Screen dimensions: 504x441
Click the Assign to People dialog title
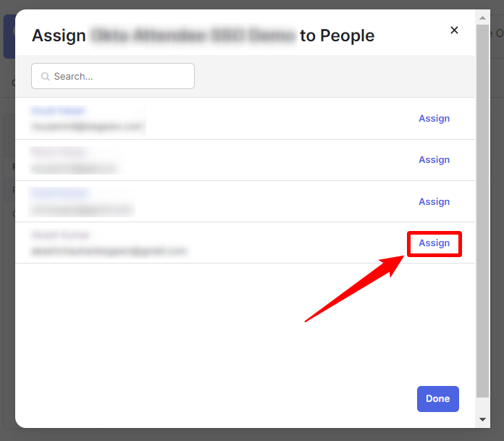click(x=203, y=35)
